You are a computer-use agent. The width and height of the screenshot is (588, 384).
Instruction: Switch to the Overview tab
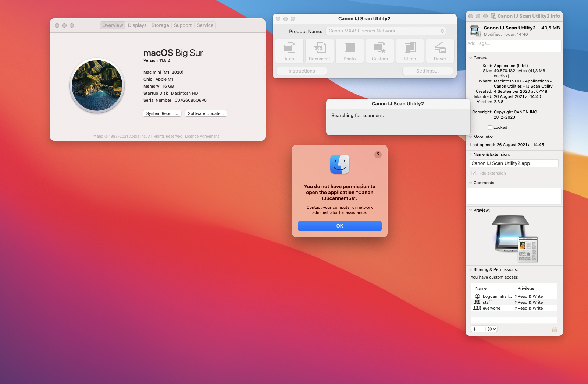113,25
